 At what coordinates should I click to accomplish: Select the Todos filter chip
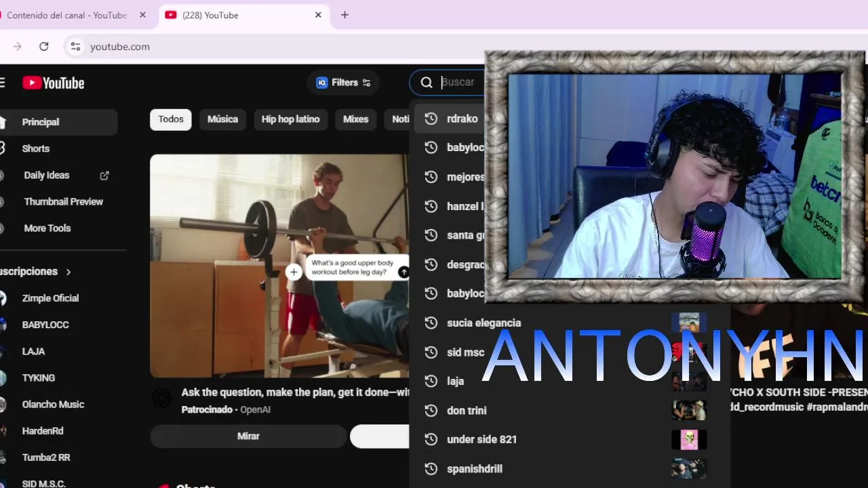click(x=171, y=119)
